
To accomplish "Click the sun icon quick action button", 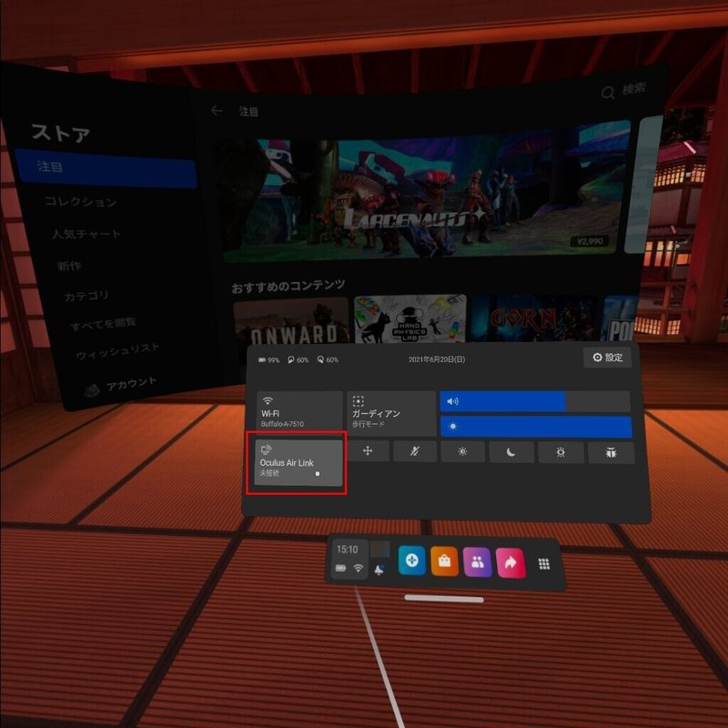I will (x=462, y=451).
